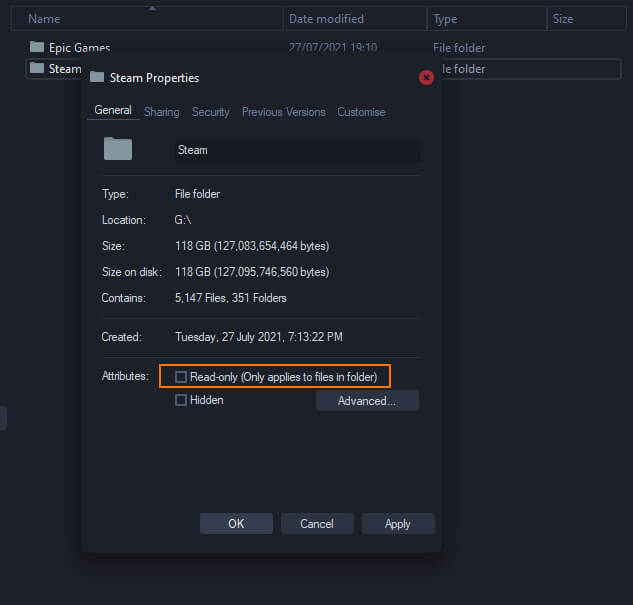Click the 'File folder' type value in dialog
The height and width of the screenshot is (605, 633).
click(197, 194)
